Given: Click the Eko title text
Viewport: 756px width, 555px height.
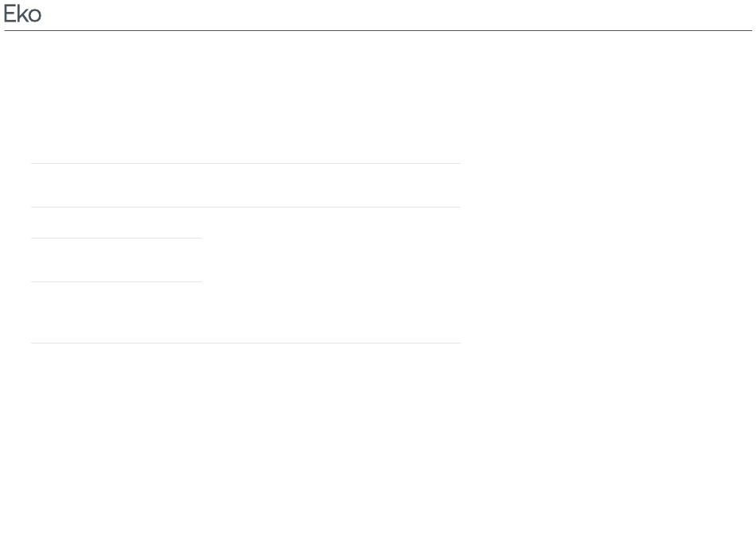Looking at the screenshot, I should pyautogui.click(x=22, y=14).
